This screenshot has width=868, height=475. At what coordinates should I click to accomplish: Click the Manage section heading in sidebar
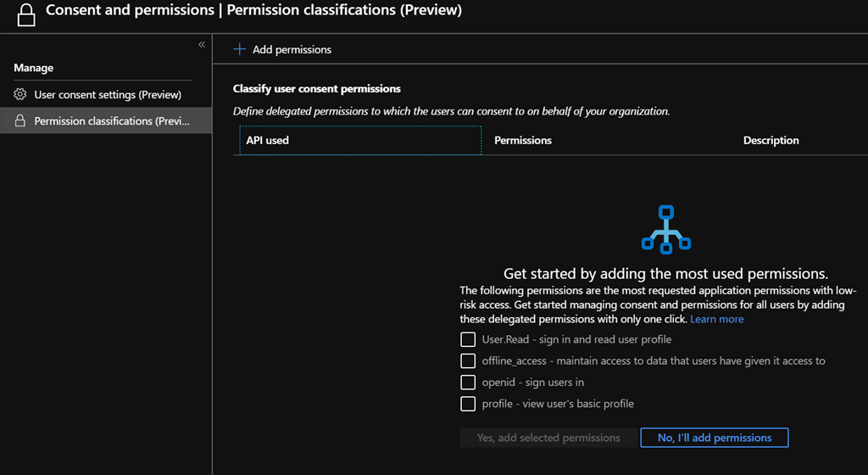click(x=34, y=68)
